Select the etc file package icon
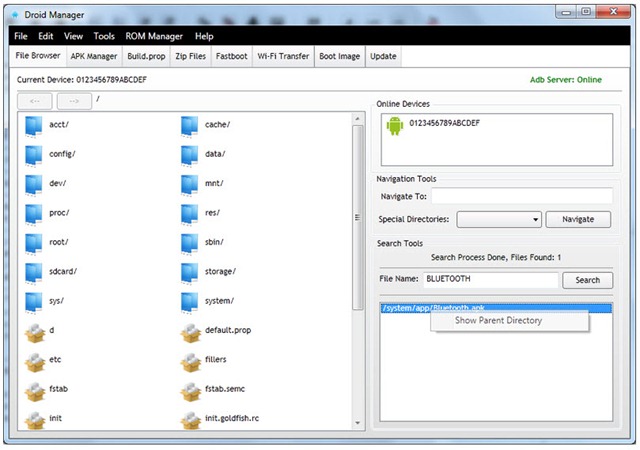The width and height of the screenshot is (640, 450). [x=35, y=362]
